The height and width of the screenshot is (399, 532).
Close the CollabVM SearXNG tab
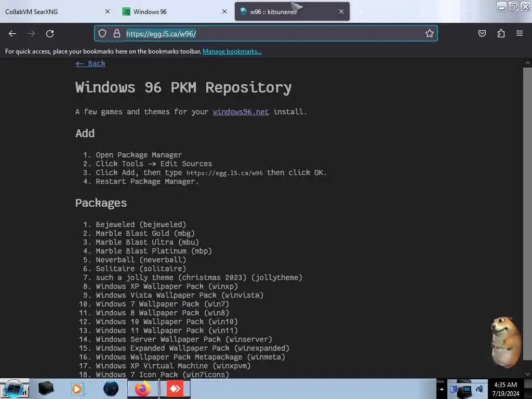pos(108,11)
